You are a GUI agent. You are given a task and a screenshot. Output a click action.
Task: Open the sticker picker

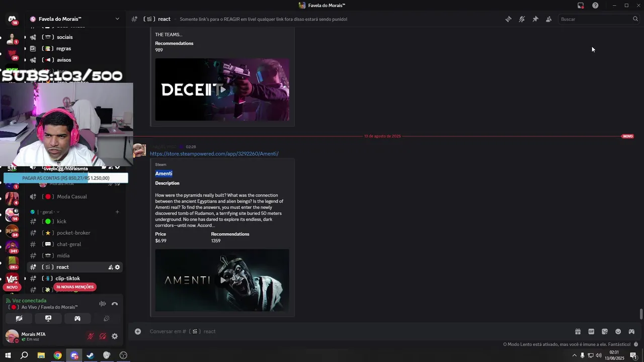click(605, 331)
